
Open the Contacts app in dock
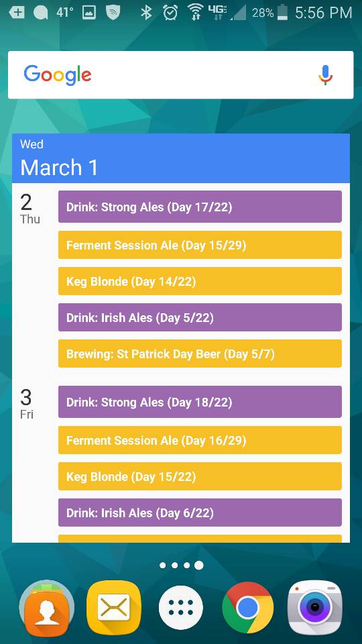tap(47, 608)
